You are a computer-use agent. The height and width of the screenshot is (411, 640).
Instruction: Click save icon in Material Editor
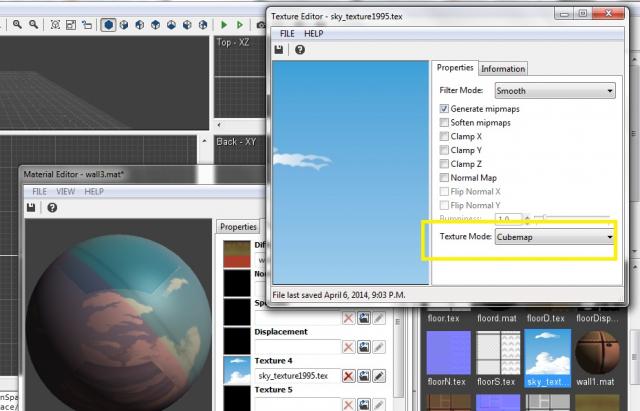pos(33,207)
